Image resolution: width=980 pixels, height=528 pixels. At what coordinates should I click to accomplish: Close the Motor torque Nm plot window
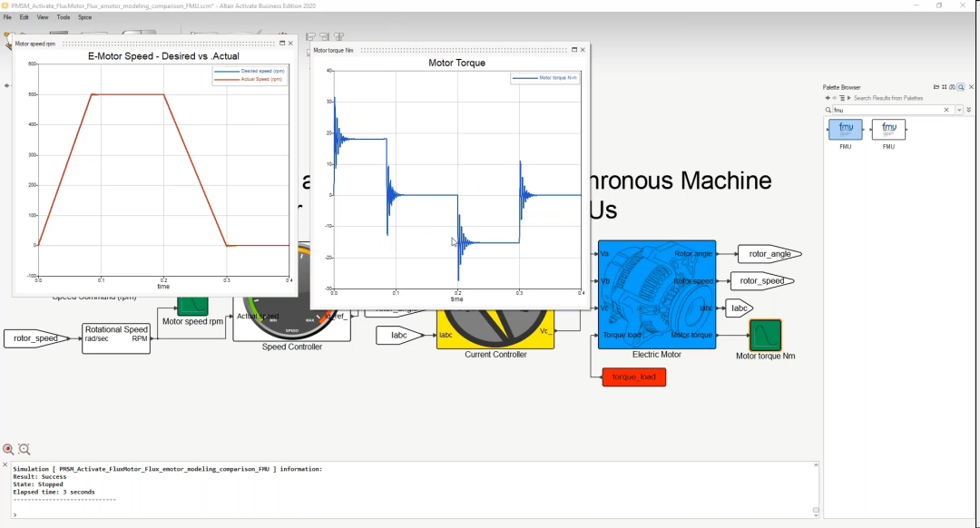[583, 50]
